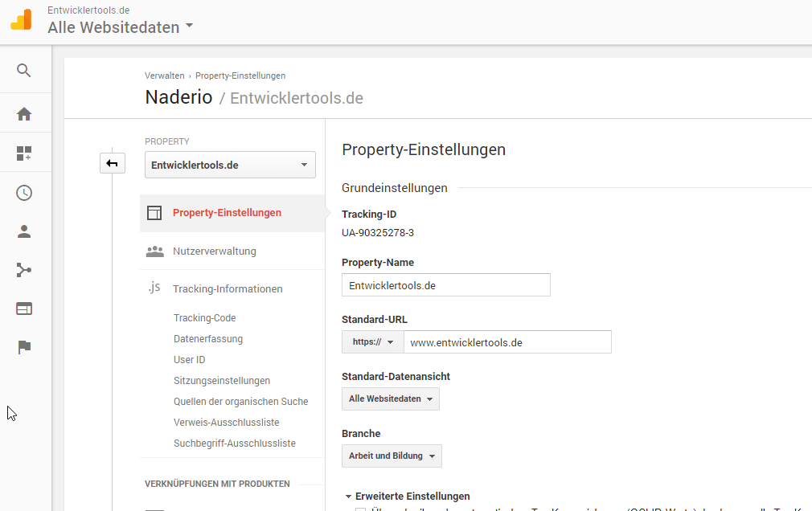Open Acquisition reports arrows icon

click(x=24, y=270)
